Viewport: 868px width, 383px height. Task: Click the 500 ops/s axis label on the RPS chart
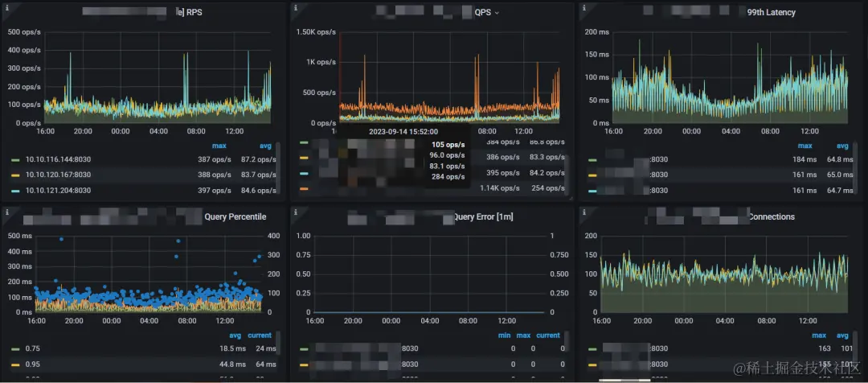tap(24, 32)
